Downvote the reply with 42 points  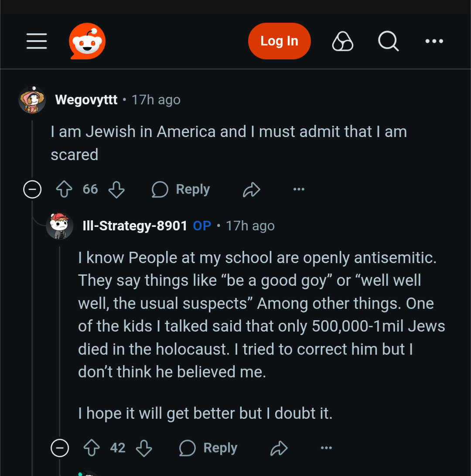[x=144, y=448]
